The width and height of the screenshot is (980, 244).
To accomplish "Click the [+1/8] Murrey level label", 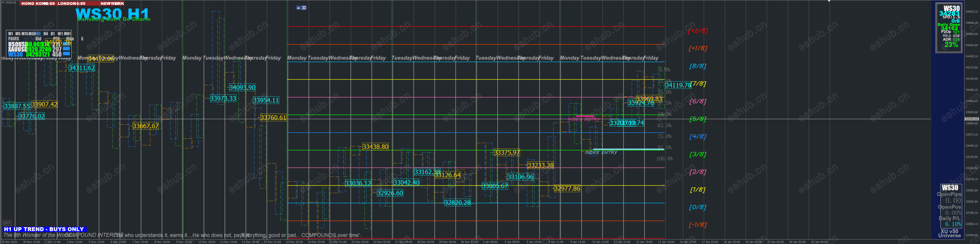I will 698,48.
